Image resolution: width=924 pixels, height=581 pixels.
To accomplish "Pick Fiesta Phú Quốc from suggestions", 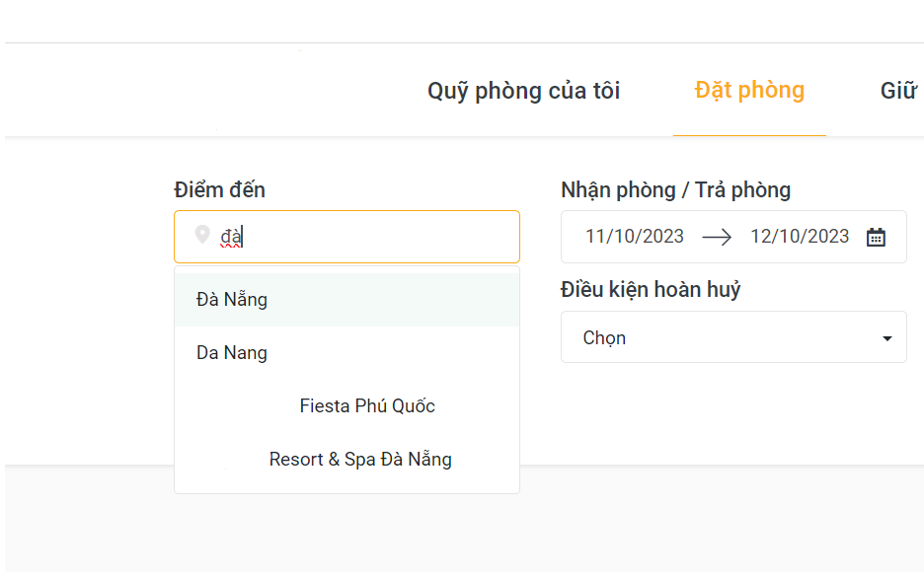I will (x=367, y=405).
